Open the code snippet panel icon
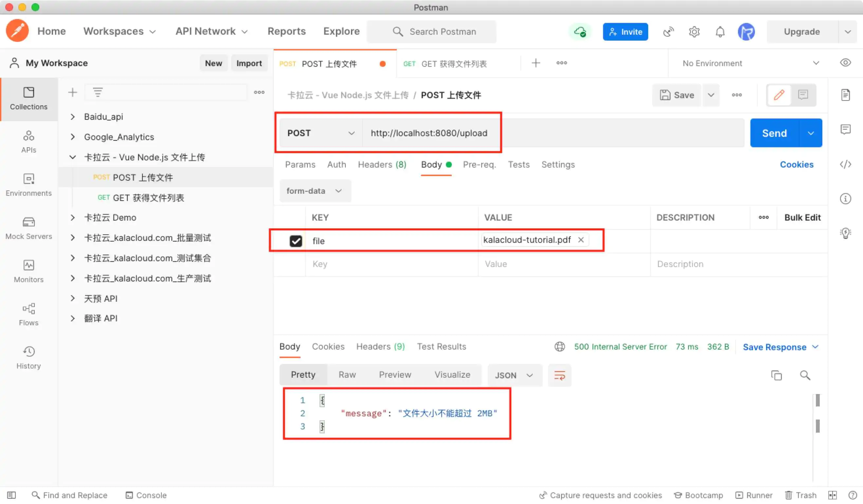The image size is (863, 504). [x=845, y=164]
